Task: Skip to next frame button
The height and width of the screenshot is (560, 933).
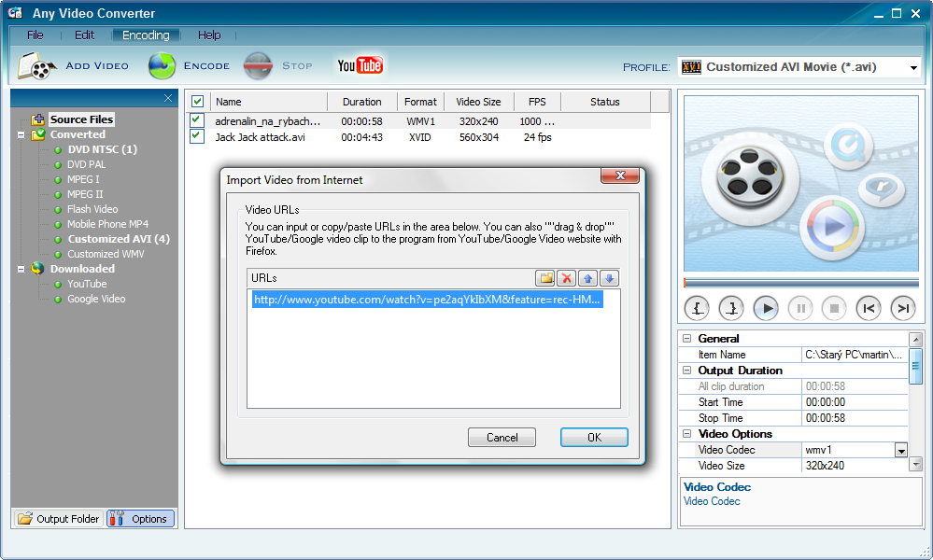Action: click(903, 308)
